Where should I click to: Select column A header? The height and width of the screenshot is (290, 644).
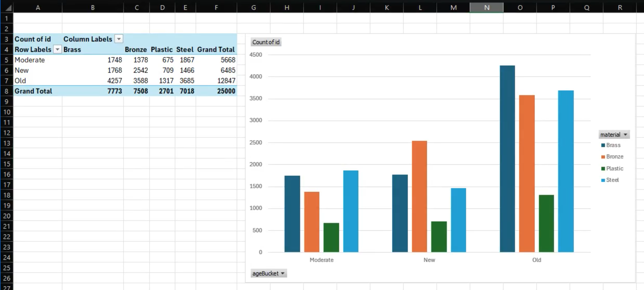[x=38, y=8]
